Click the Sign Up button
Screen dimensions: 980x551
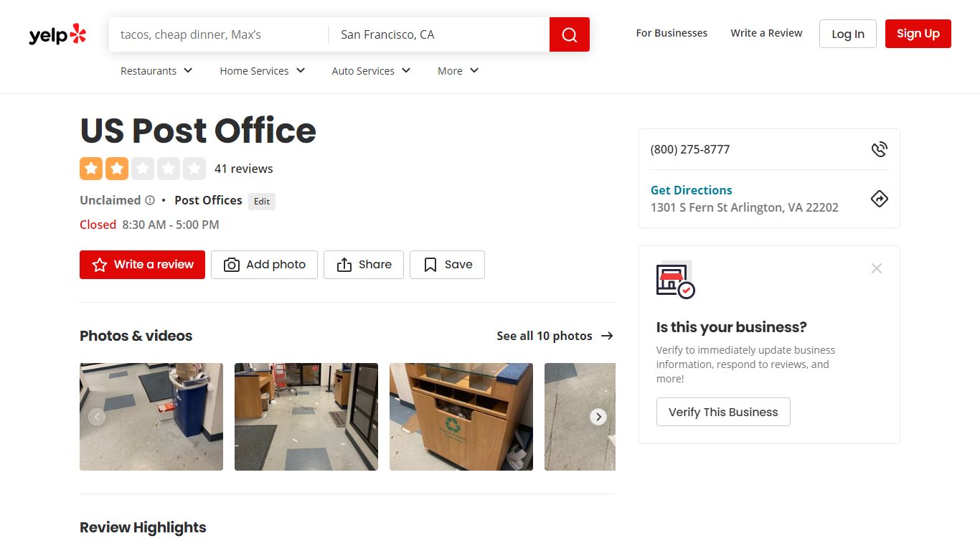point(918,34)
